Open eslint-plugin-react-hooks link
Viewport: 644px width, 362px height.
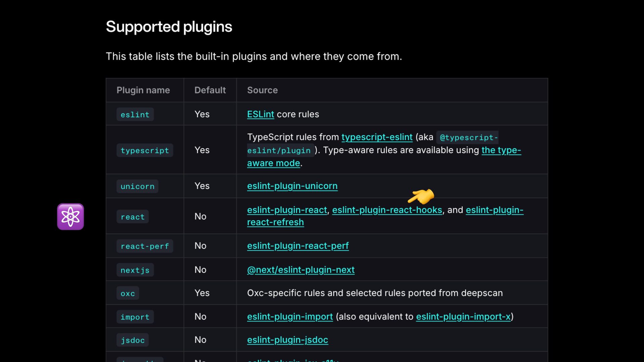click(x=387, y=210)
